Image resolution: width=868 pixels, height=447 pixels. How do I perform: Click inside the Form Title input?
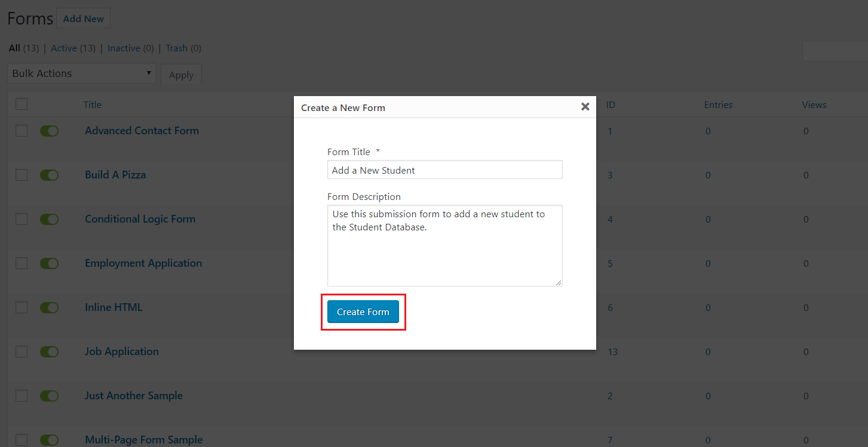pyautogui.click(x=444, y=169)
